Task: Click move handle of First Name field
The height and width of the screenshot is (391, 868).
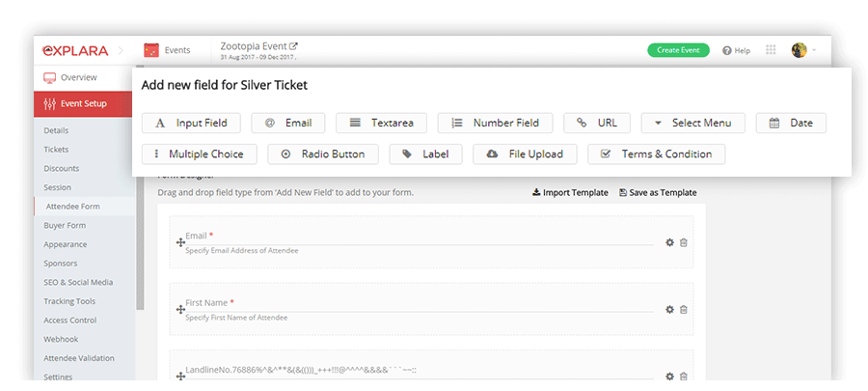Action: point(180,310)
